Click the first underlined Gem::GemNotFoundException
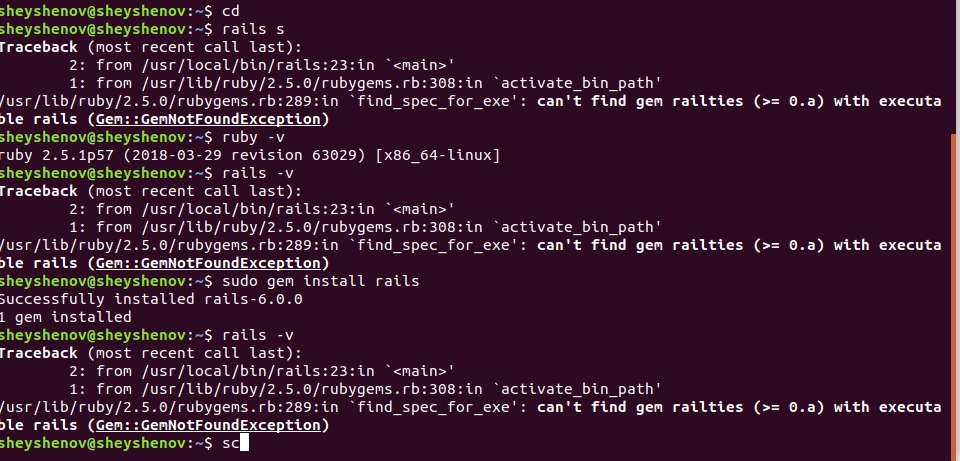 209,119
